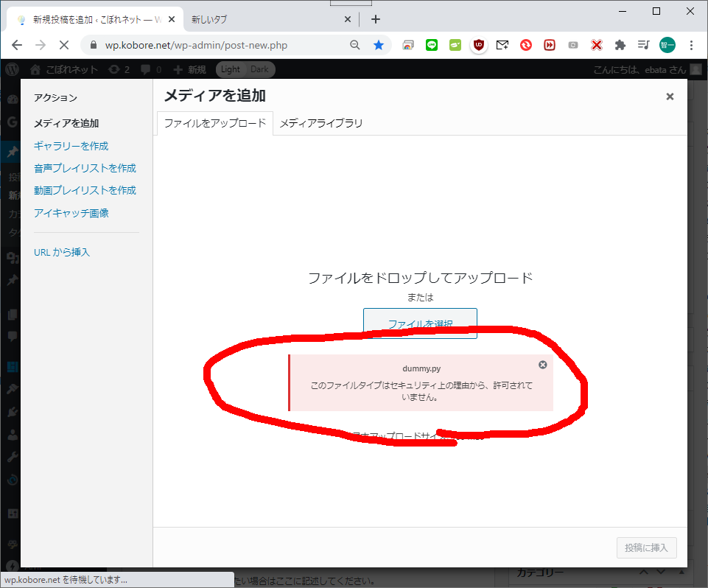Open a new browser tab with plus button
This screenshot has width=708, height=588.
[x=376, y=19]
